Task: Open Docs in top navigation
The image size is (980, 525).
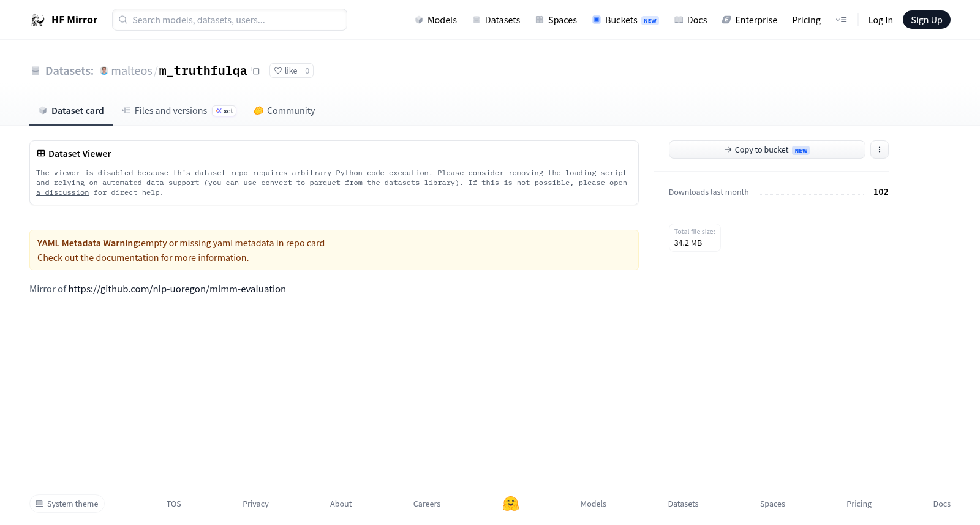Action: [x=690, y=20]
